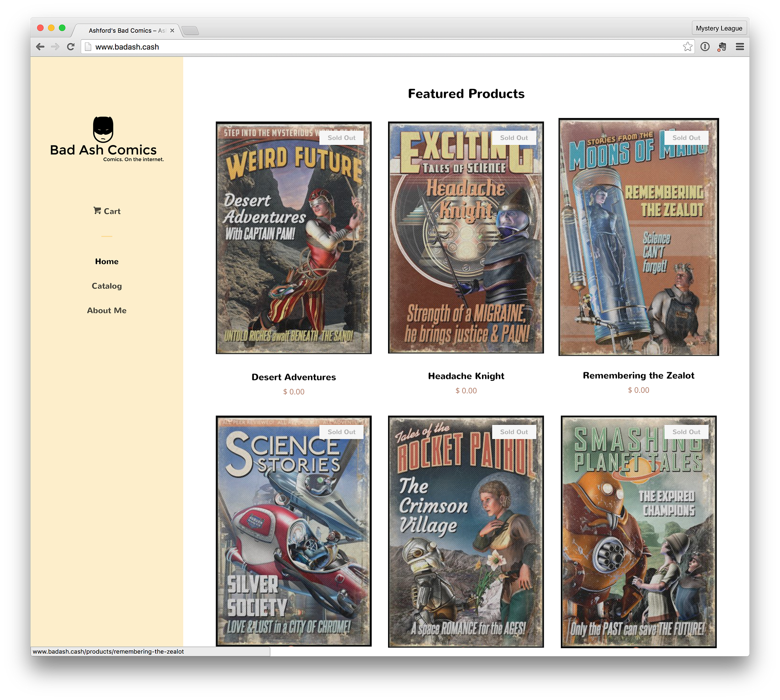
Task: Click the Mystery League profile button
Action: click(x=719, y=28)
